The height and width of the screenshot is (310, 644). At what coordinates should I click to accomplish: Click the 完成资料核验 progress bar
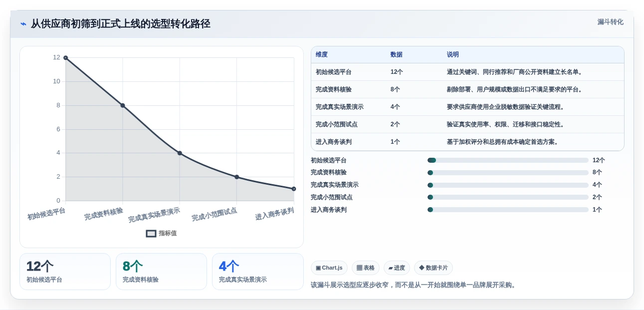(508, 173)
